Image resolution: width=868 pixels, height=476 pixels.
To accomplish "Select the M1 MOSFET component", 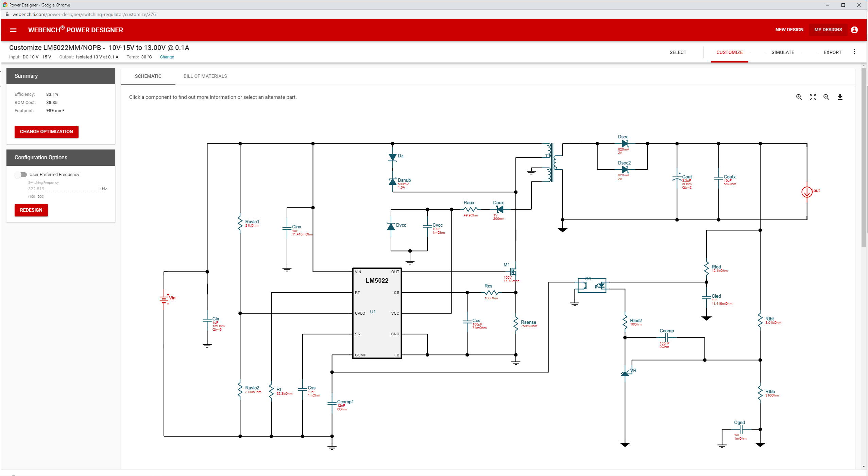I will click(x=513, y=271).
